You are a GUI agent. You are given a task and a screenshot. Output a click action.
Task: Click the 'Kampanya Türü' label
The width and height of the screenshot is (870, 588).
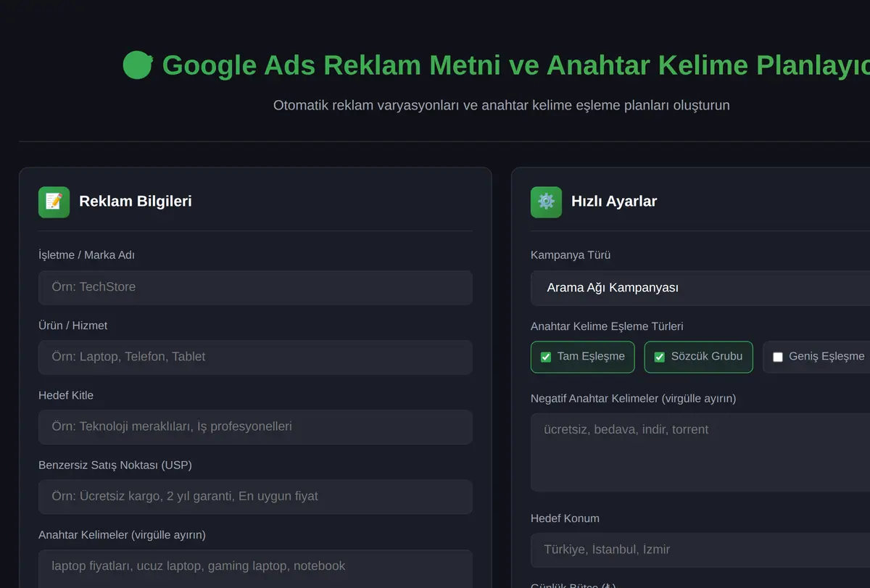(x=571, y=255)
